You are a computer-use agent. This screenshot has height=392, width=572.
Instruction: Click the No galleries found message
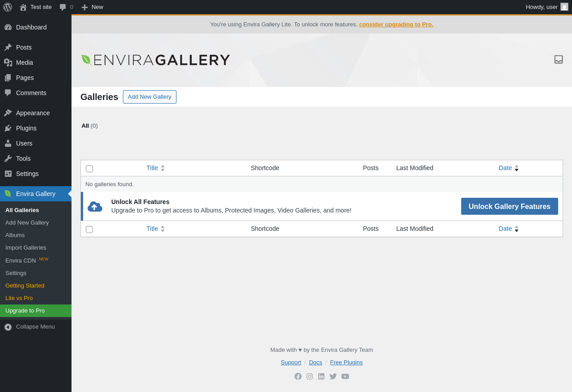click(109, 184)
